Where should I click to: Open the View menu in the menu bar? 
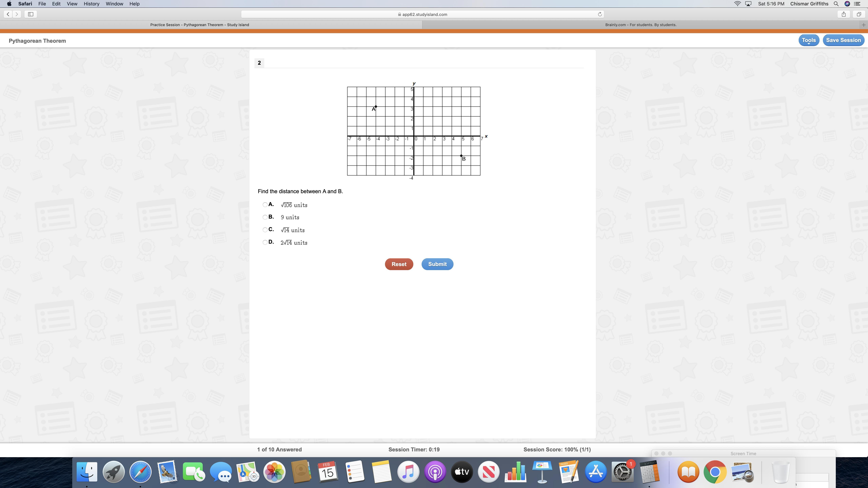click(72, 4)
